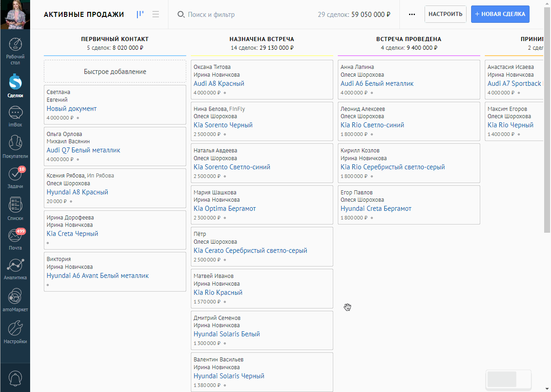Click contact name Оксана Титова

pyautogui.click(x=212, y=67)
